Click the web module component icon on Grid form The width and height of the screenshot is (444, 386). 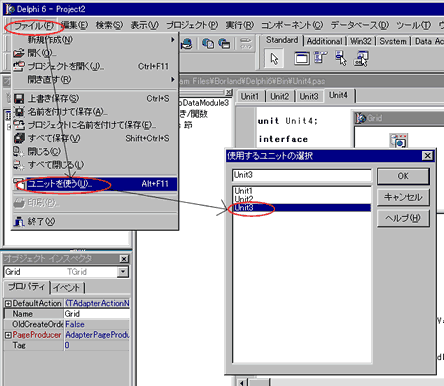399,141
